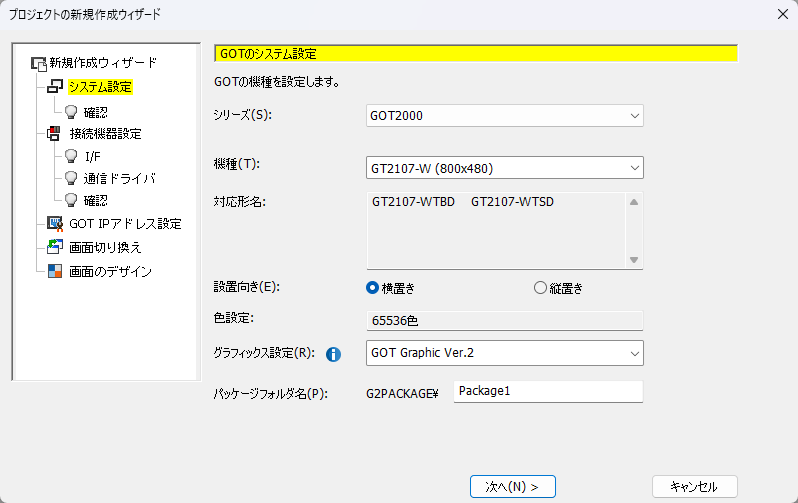Click the Package1 folder name field

click(547, 391)
